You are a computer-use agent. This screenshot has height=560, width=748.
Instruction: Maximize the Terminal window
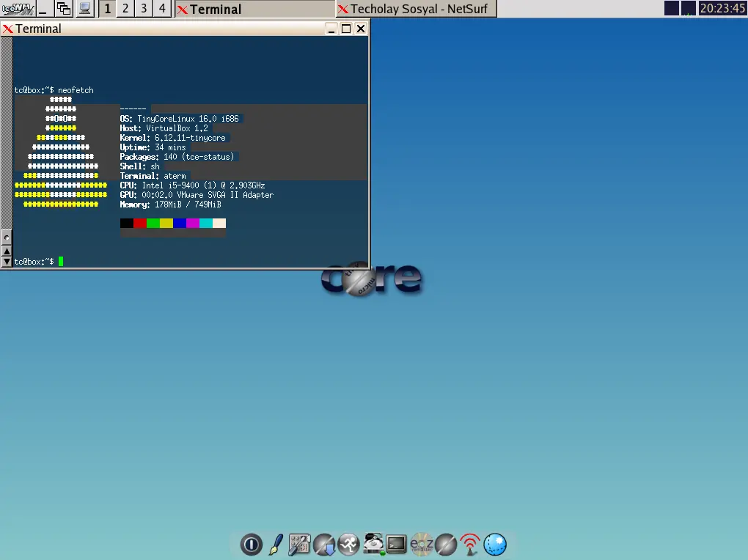pos(346,29)
